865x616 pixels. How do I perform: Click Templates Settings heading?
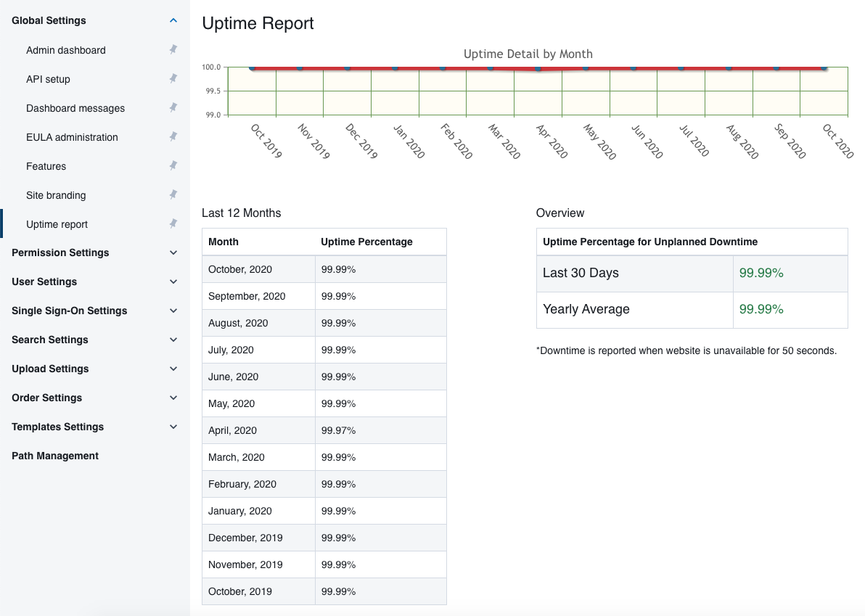(57, 427)
